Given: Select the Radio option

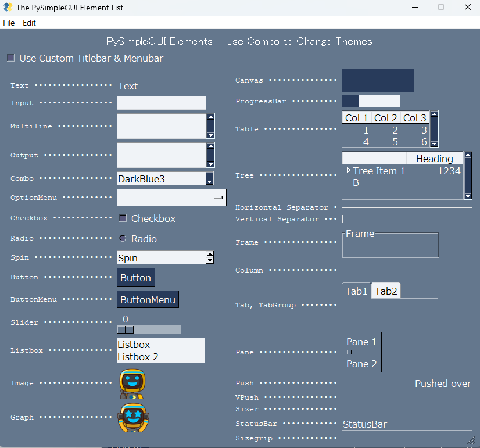Looking at the screenshot, I should pyautogui.click(x=123, y=239).
